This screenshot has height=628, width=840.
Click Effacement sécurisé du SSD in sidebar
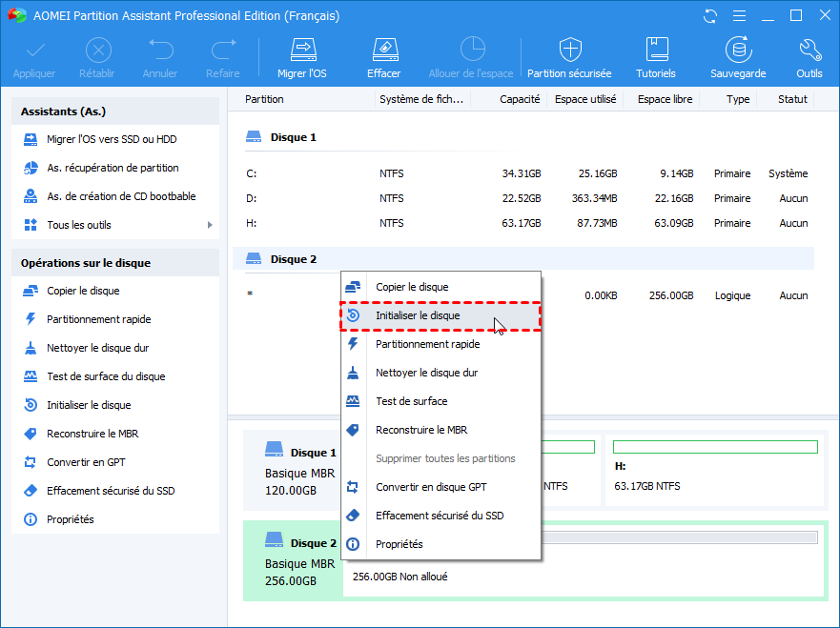click(x=111, y=491)
